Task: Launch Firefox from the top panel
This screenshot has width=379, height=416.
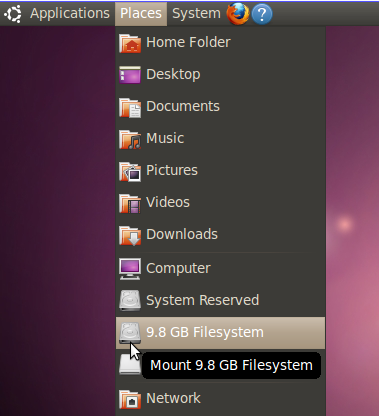Action: tap(238, 14)
